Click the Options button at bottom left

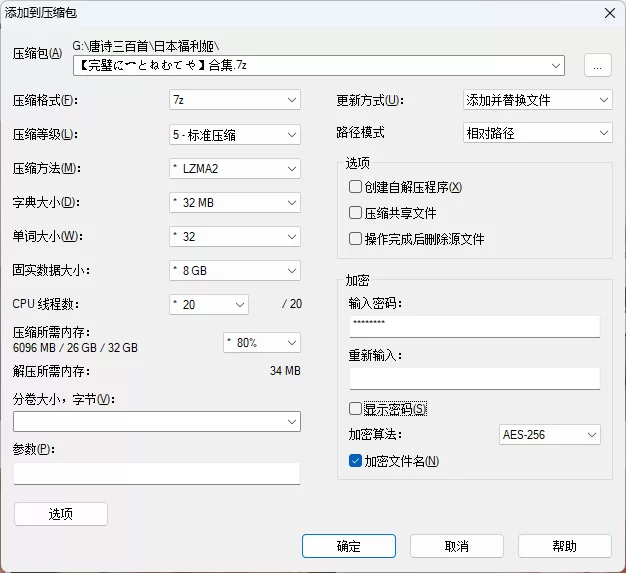[x=60, y=514]
